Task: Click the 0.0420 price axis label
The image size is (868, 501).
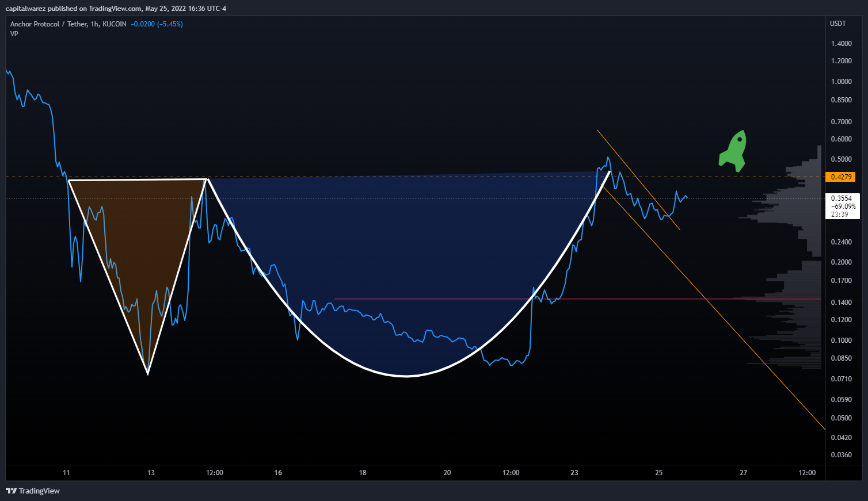Action: 842,438
